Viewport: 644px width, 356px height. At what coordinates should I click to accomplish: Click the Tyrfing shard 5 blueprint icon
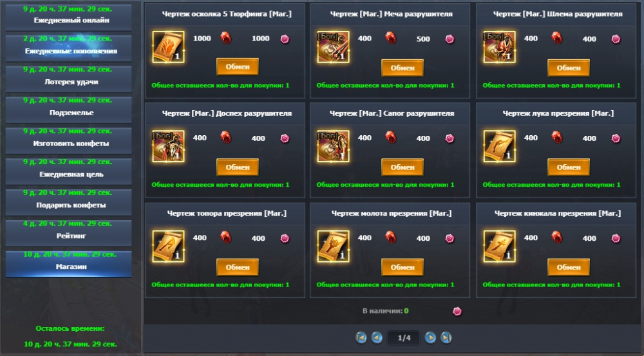(168, 47)
